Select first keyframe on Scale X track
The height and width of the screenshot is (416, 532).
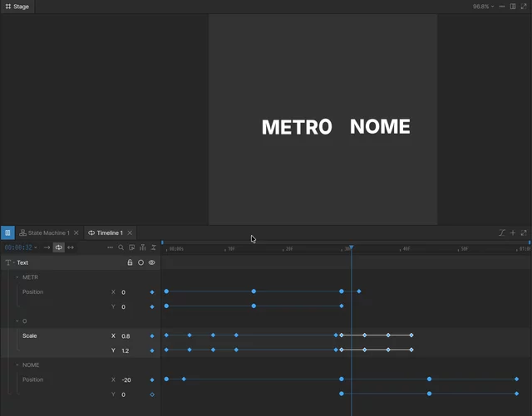tap(166, 335)
